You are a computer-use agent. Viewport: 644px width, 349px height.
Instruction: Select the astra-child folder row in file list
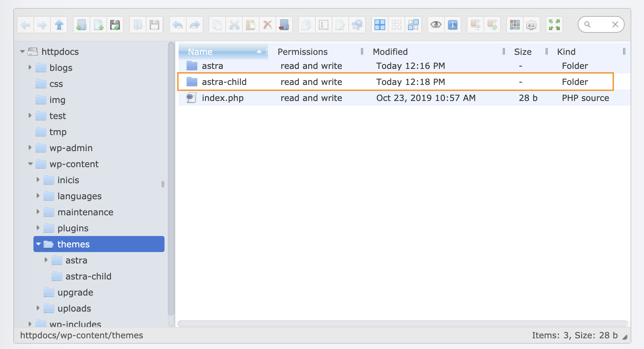224,82
